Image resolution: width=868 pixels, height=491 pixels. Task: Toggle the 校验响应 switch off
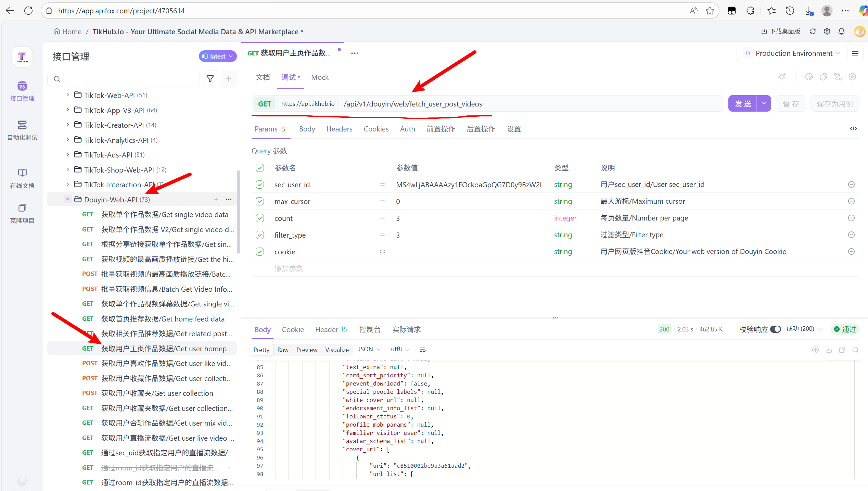click(x=775, y=329)
